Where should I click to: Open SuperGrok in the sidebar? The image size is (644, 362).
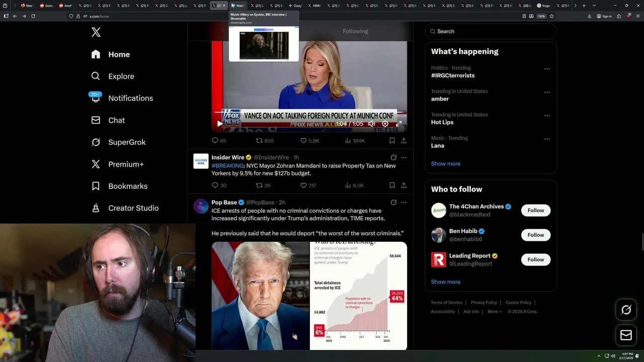click(x=119, y=142)
